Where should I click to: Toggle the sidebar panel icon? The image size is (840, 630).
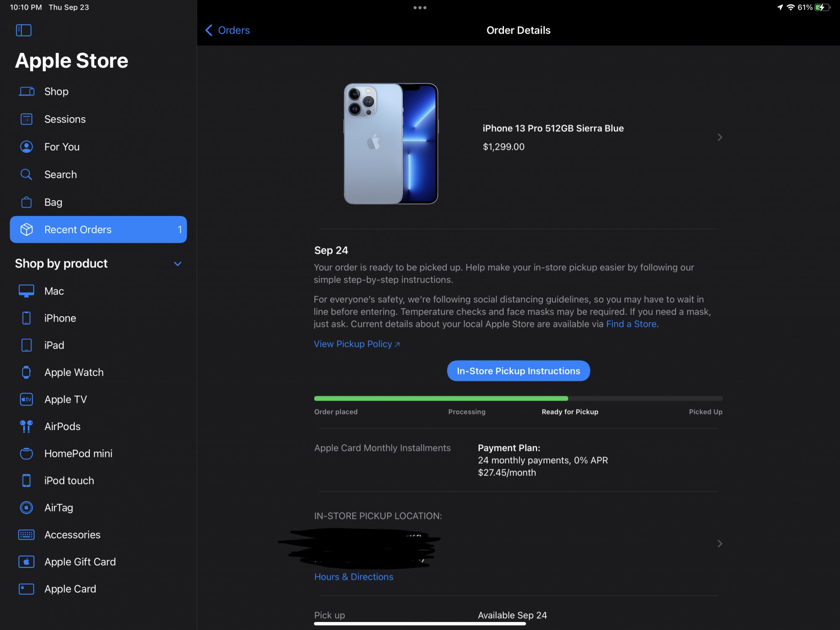pos(24,30)
